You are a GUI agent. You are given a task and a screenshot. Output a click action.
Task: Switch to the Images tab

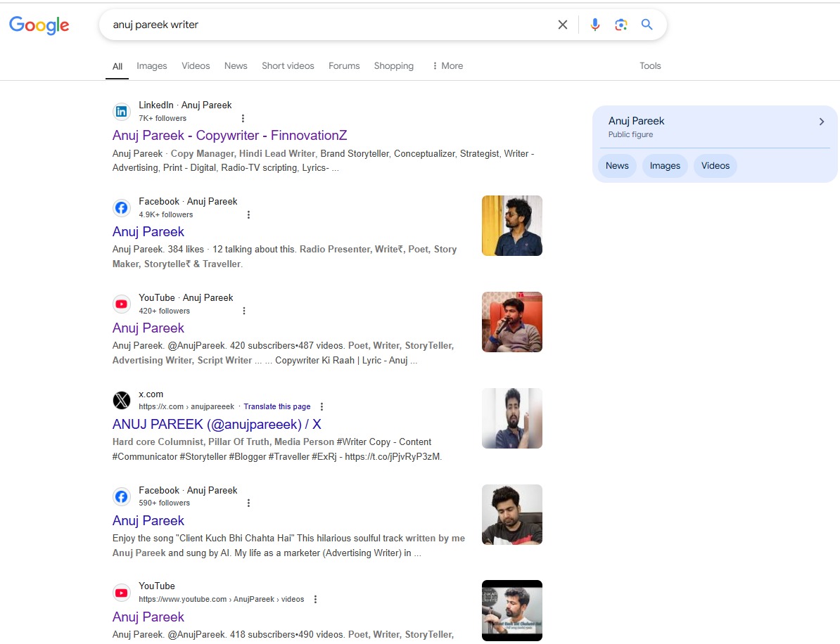point(151,66)
